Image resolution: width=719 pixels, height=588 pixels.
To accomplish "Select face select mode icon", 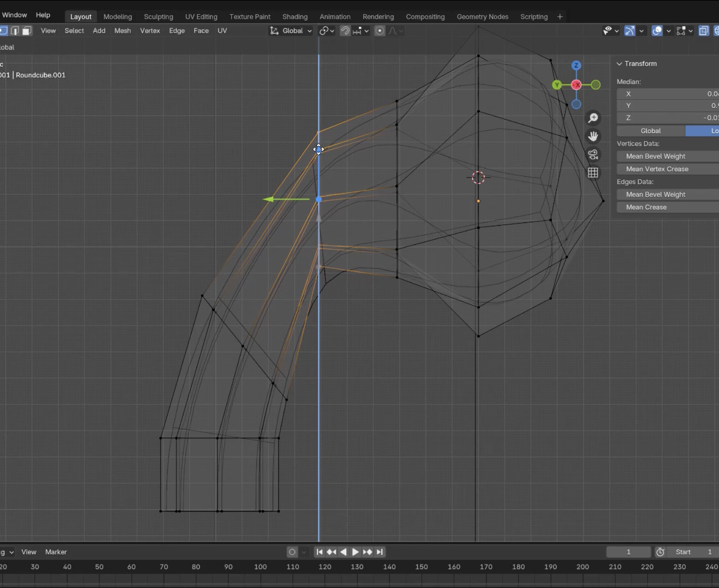I will point(27,31).
